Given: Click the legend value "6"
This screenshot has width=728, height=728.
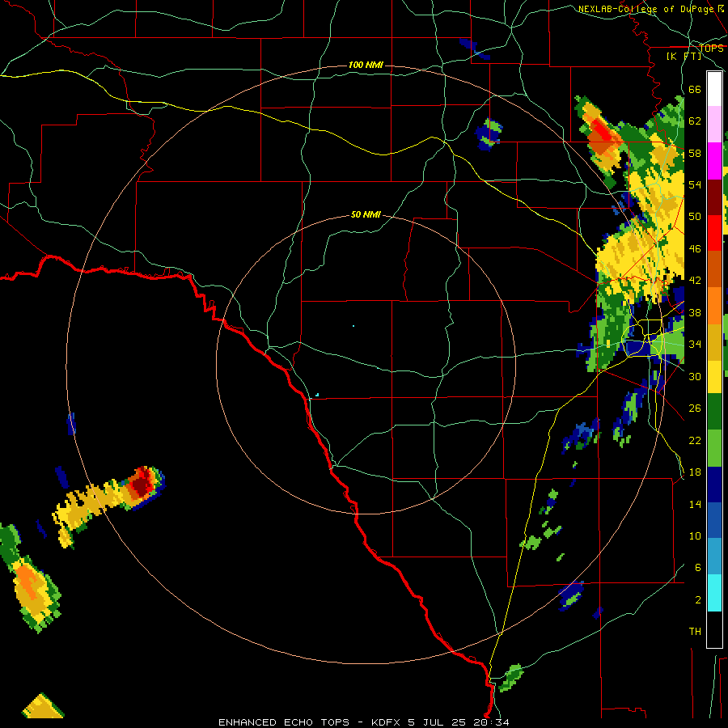Looking at the screenshot, I should tap(697, 568).
